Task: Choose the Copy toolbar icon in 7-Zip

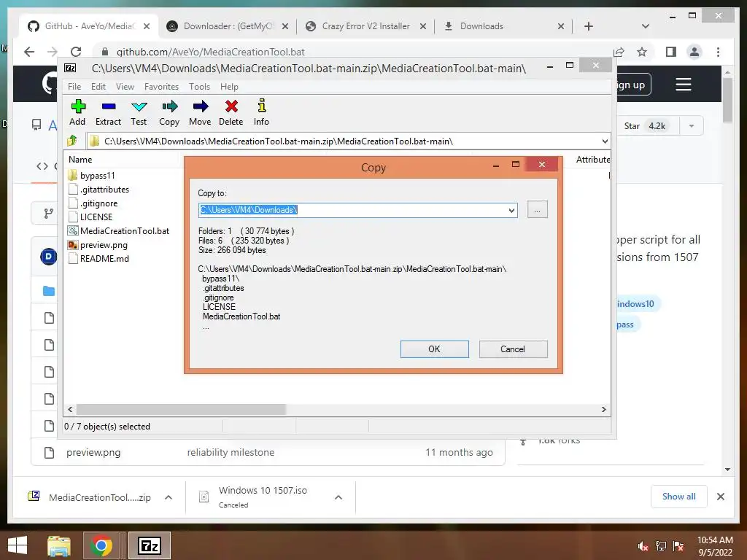Action: pyautogui.click(x=169, y=112)
